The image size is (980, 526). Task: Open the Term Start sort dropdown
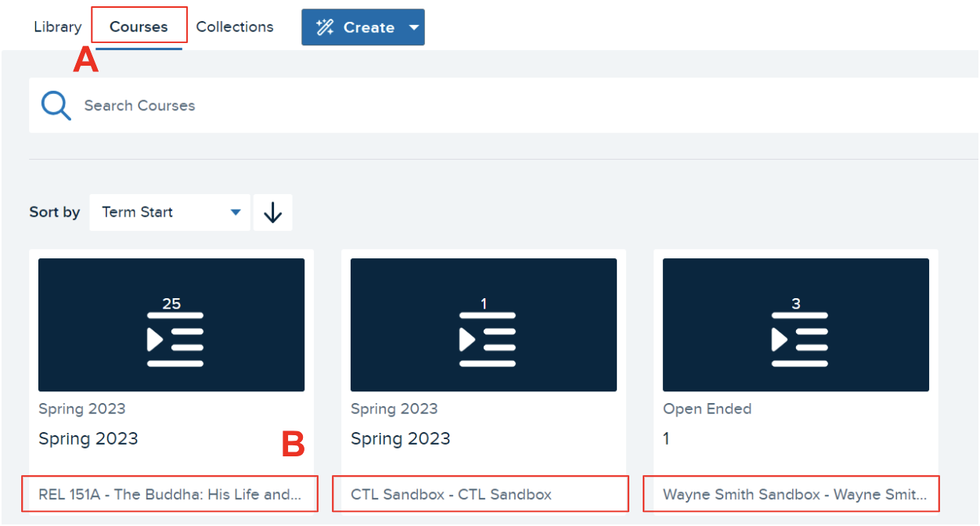(x=170, y=212)
